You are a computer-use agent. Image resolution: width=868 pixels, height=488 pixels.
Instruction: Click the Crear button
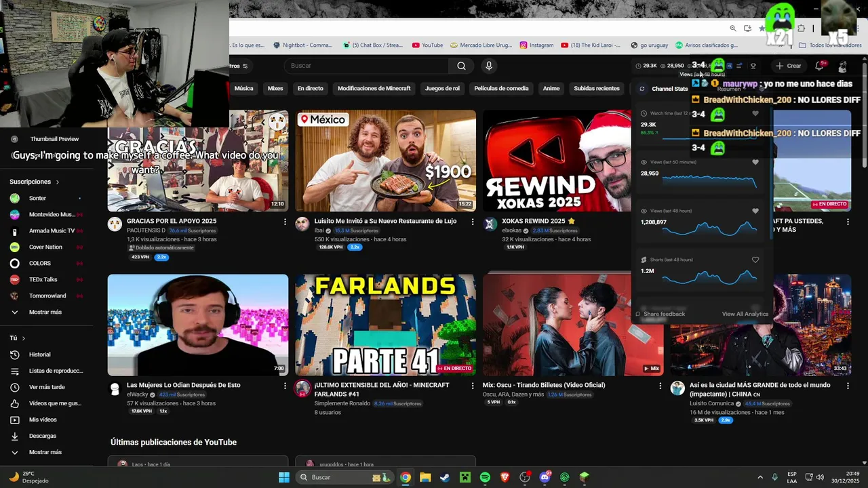pos(789,66)
